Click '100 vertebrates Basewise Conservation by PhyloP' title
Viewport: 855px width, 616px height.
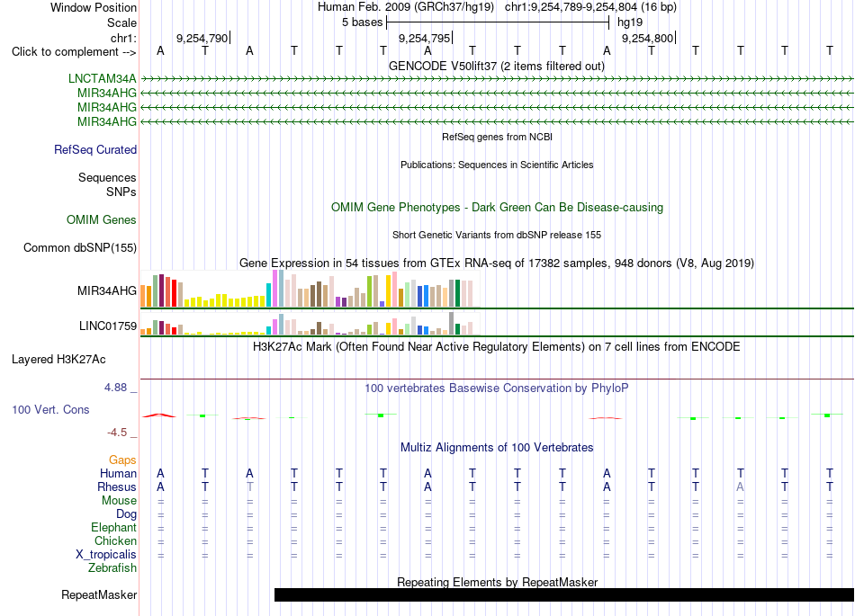pyautogui.click(x=497, y=388)
